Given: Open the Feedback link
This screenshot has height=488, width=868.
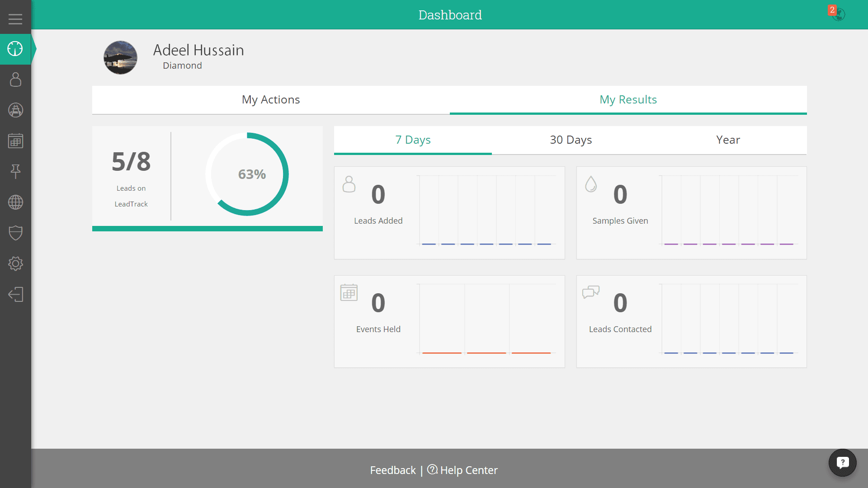Looking at the screenshot, I should pos(392,470).
